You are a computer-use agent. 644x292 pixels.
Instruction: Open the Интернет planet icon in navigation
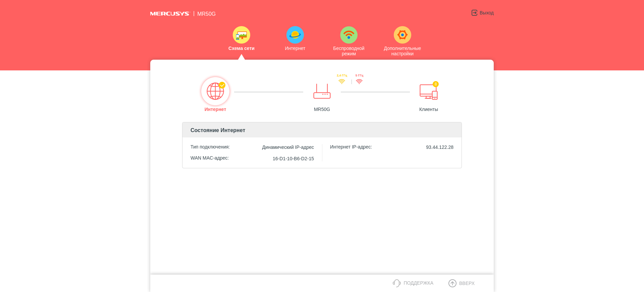(295, 35)
